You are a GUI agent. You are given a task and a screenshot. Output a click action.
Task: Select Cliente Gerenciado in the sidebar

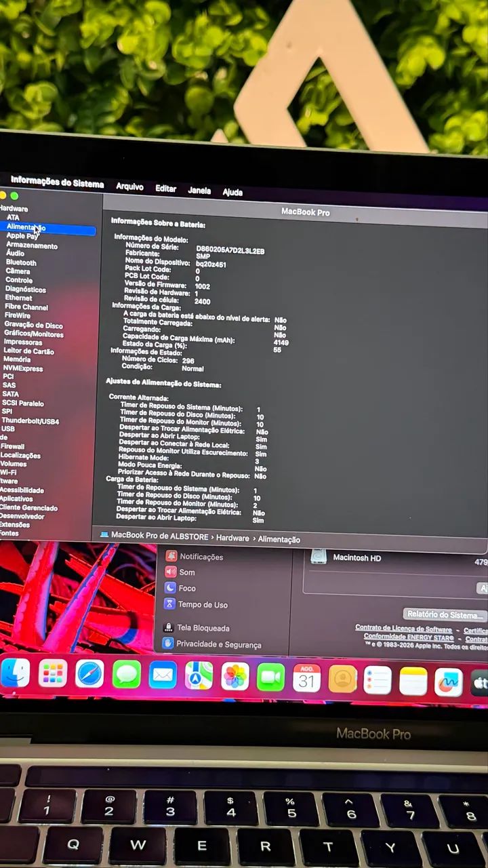coord(28,507)
